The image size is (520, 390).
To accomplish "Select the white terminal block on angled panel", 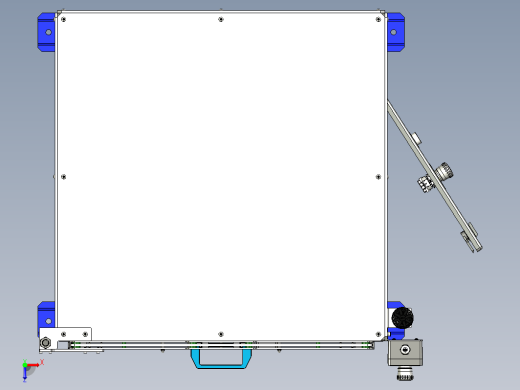I will point(425,184).
